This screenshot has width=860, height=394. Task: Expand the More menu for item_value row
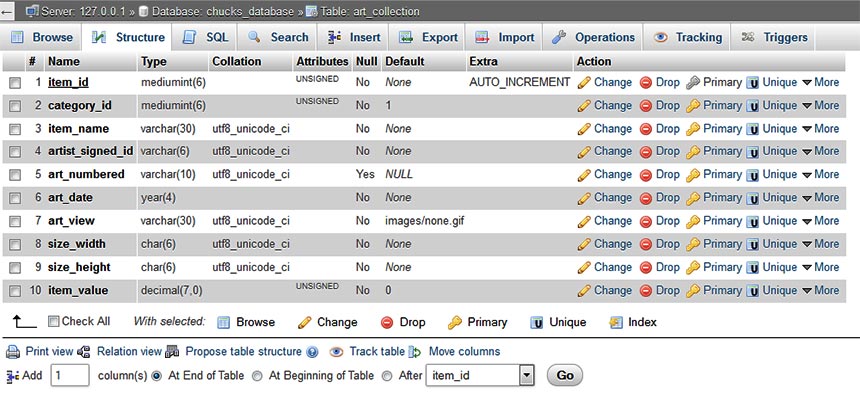click(x=821, y=290)
